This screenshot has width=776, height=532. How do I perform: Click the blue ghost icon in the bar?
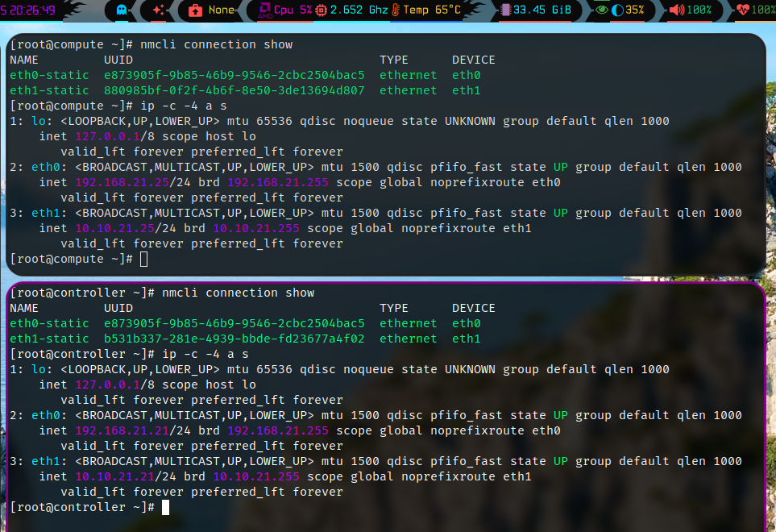122,10
